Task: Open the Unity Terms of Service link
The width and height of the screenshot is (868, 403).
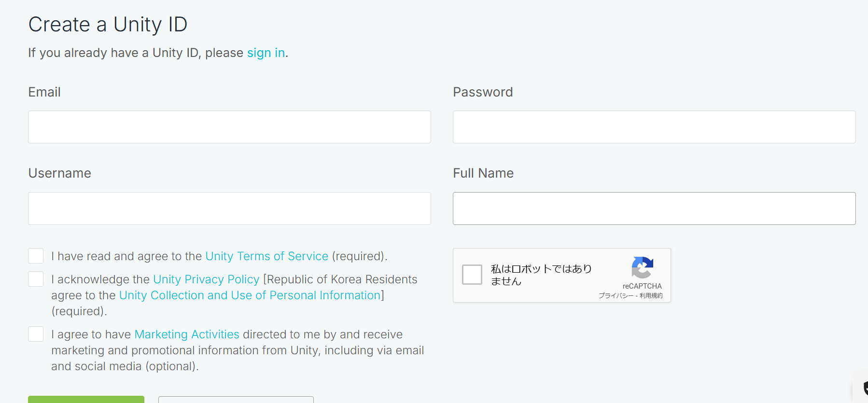Action: coord(266,256)
